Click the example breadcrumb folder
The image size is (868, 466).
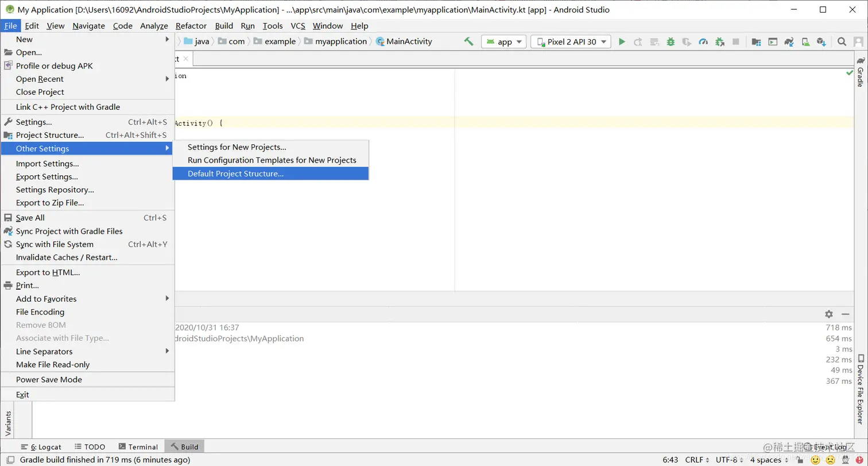(x=274, y=41)
